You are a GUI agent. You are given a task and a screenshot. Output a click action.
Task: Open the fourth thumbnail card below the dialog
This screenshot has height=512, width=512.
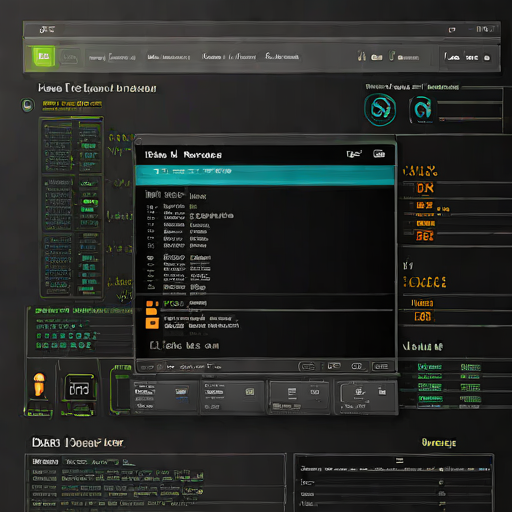[x=367, y=397]
